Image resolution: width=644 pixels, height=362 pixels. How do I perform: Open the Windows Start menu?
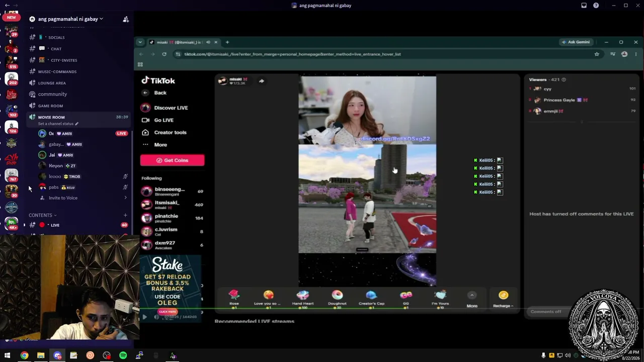[x=8, y=355]
